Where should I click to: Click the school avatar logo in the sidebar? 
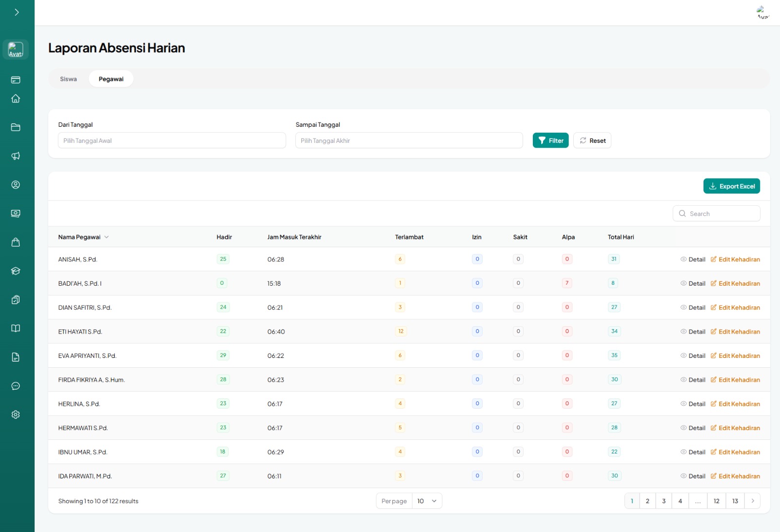point(16,49)
